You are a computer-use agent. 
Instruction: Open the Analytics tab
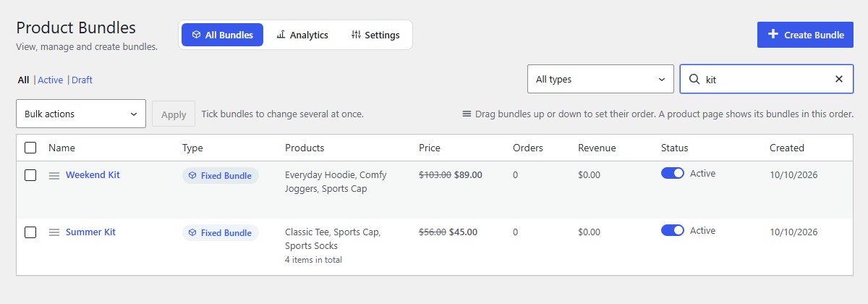[x=302, y=35]
